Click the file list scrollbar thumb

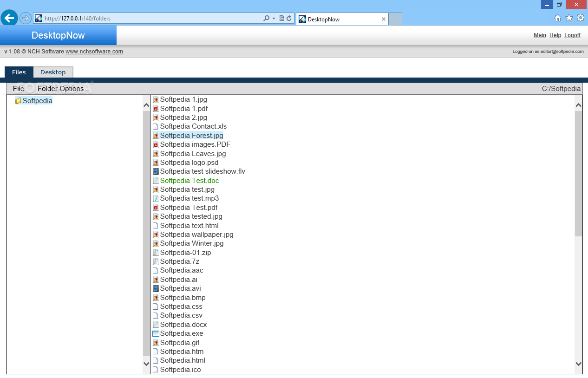pos(578,174)
